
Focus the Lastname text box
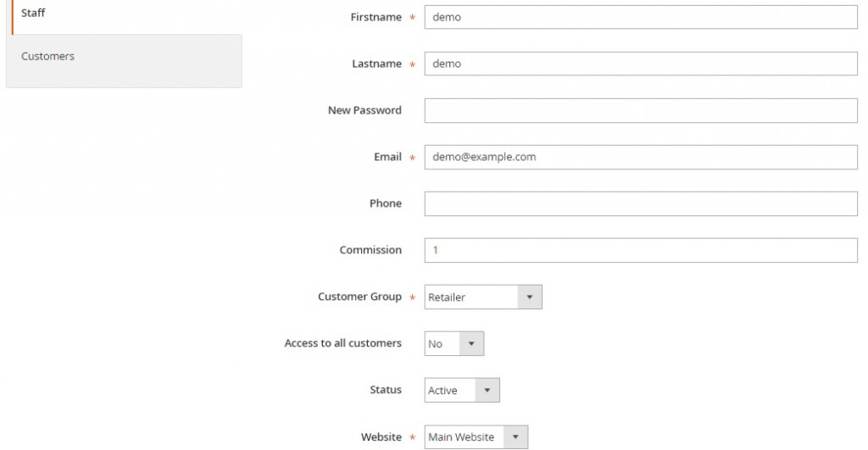tap(641, 64)
